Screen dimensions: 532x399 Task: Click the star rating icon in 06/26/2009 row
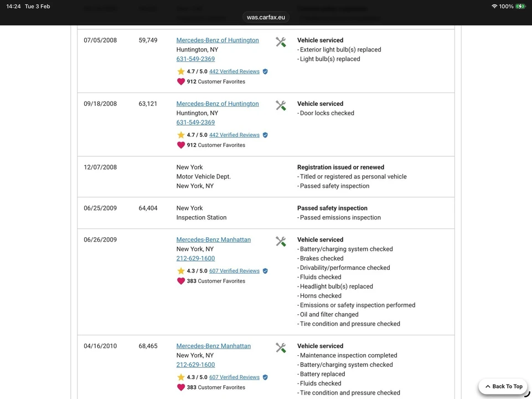click(181, 270)
